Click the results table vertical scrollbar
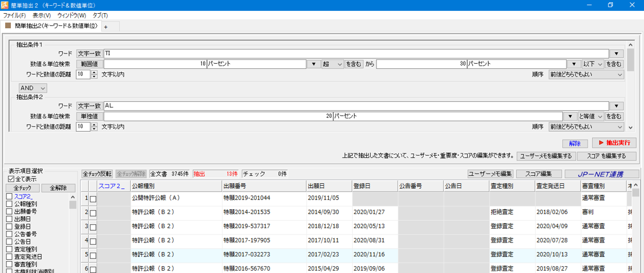 pos(636,225)
